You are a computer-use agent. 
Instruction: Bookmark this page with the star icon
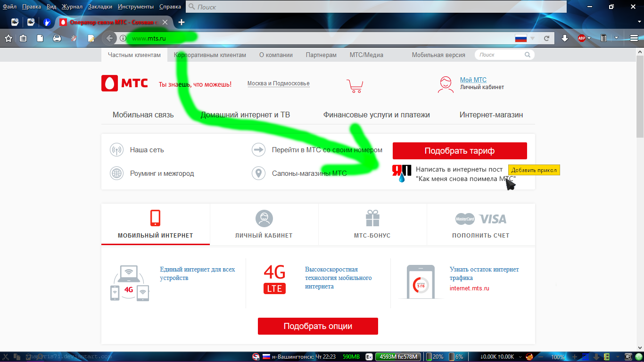click(x=8, y=38)
